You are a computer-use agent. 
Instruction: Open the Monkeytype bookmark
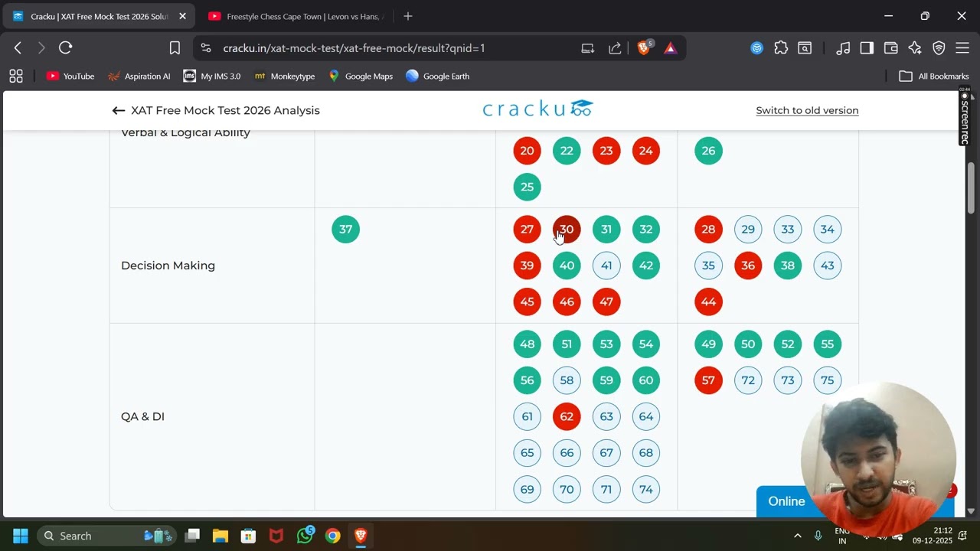(x=284, y=76)
